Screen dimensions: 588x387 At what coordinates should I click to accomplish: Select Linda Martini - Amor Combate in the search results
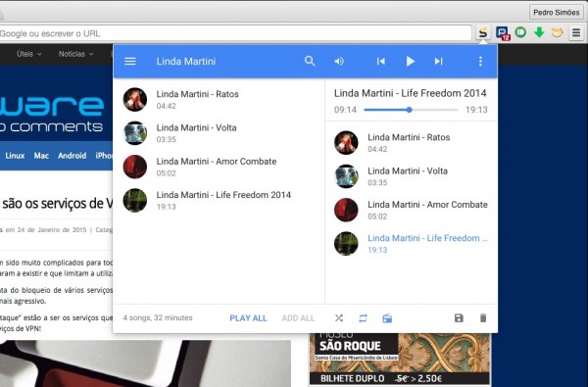pos(219,167)
